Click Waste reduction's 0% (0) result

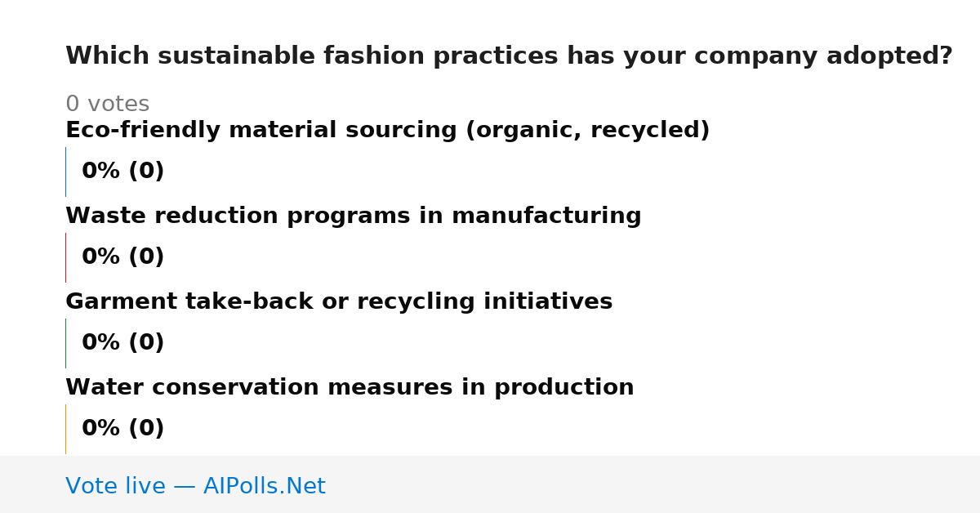click(x=123, y=257)
